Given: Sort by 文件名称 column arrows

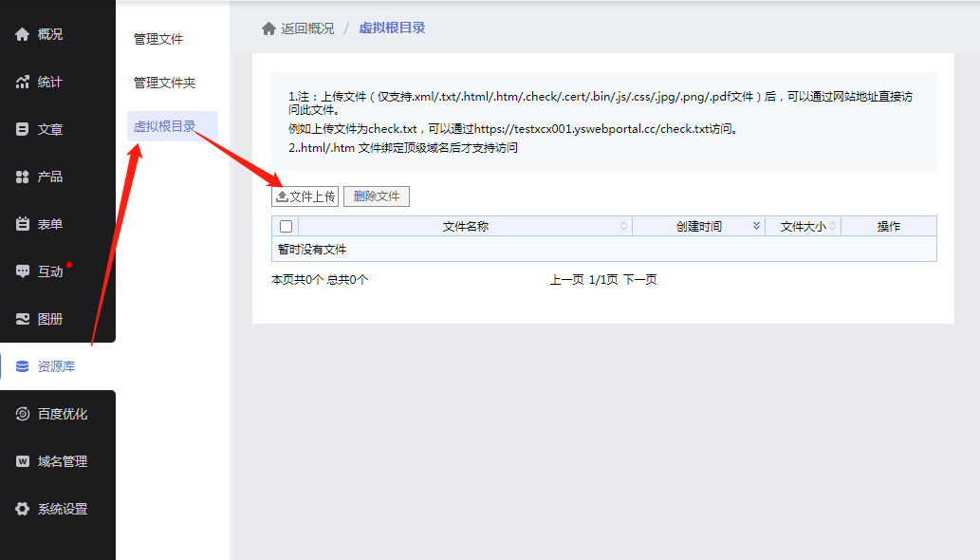Looking at the screenshot, I should (x=623, y=226).
